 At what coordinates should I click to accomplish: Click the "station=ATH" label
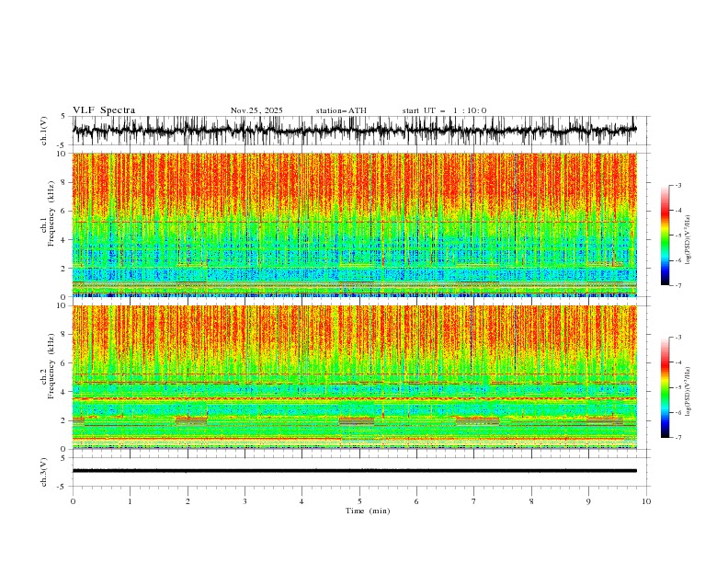coord(341,110)
